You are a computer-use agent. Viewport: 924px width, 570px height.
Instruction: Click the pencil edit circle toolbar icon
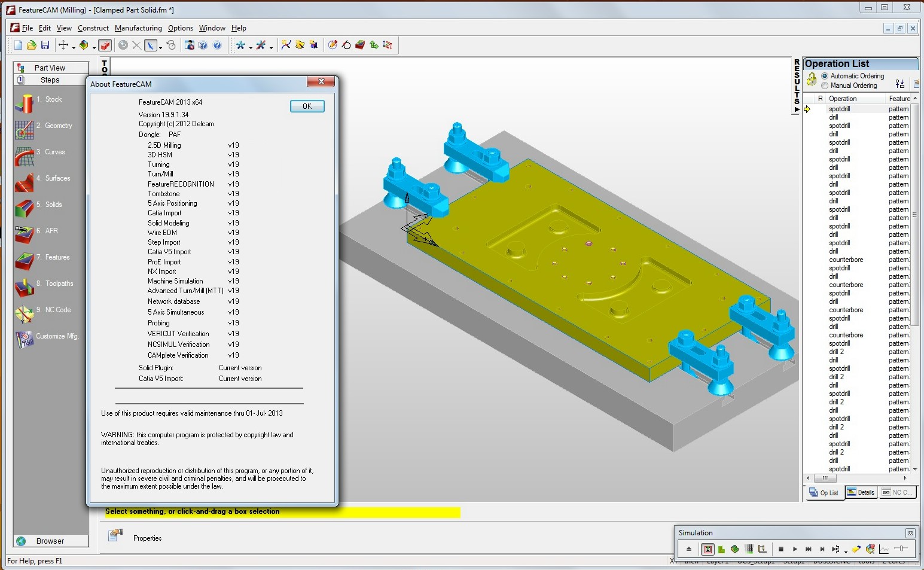pyautogui.click(x=333, y=45)
